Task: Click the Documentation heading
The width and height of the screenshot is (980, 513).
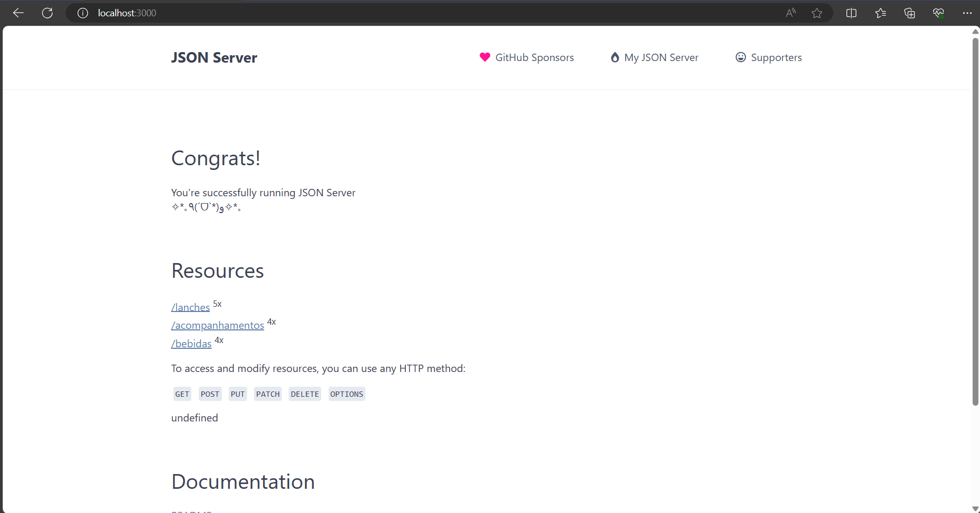Action: (243, 482)
